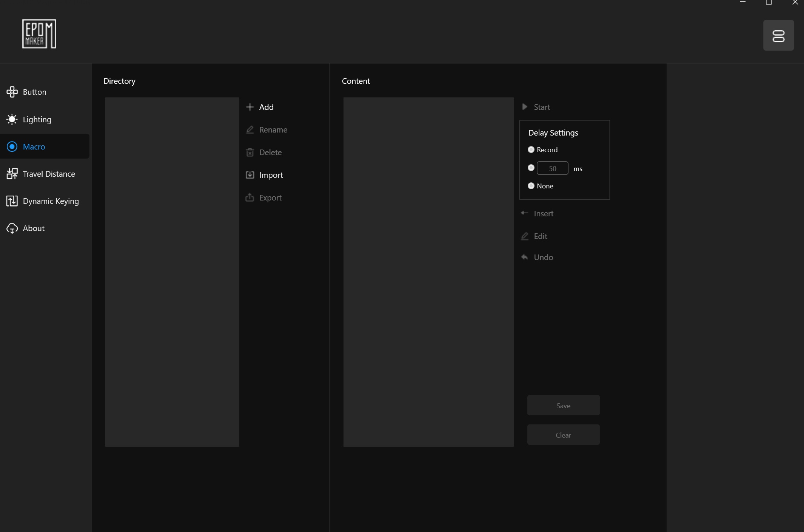This screenshot has width=804, height=532.
Task: Click the Save button
Action: point(563,406)
